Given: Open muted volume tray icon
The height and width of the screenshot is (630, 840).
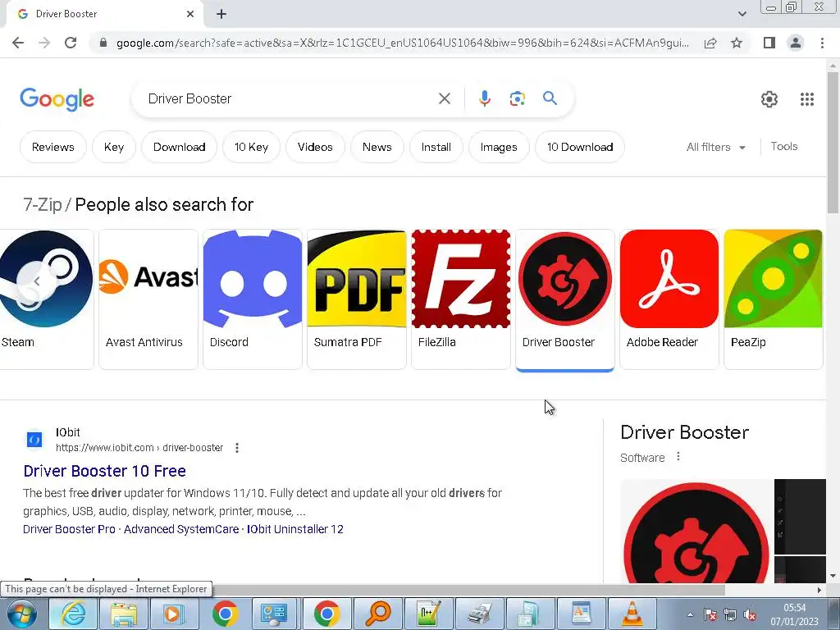Looking at the screenshot, I should click(x=750, y=615).
